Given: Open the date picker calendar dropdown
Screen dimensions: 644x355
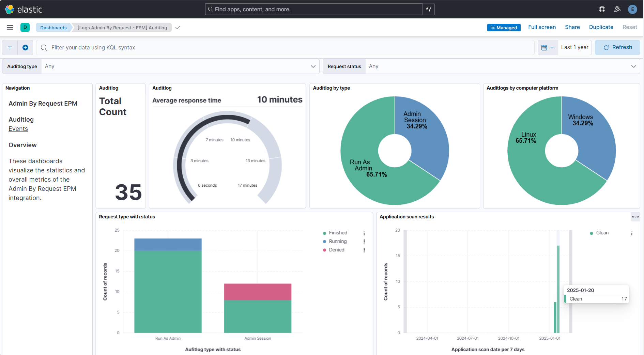Looking at the screenshot, I should [548, 47].
